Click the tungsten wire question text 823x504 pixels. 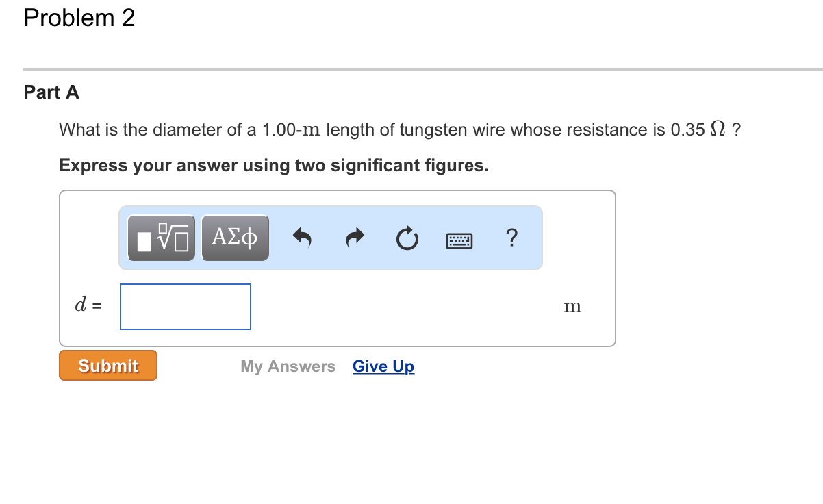point(400,129)
